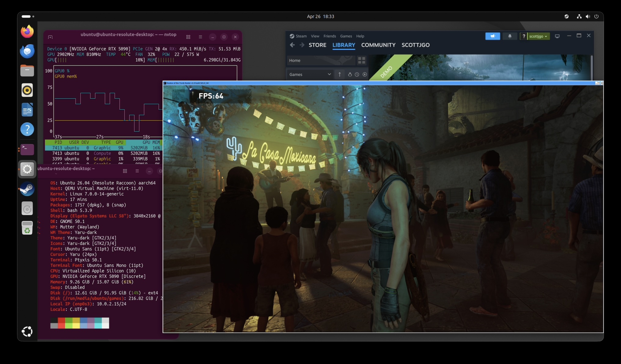Switch Steam library to grid collections view
This screenshot has height=364, width=621.
click(362, 60)
